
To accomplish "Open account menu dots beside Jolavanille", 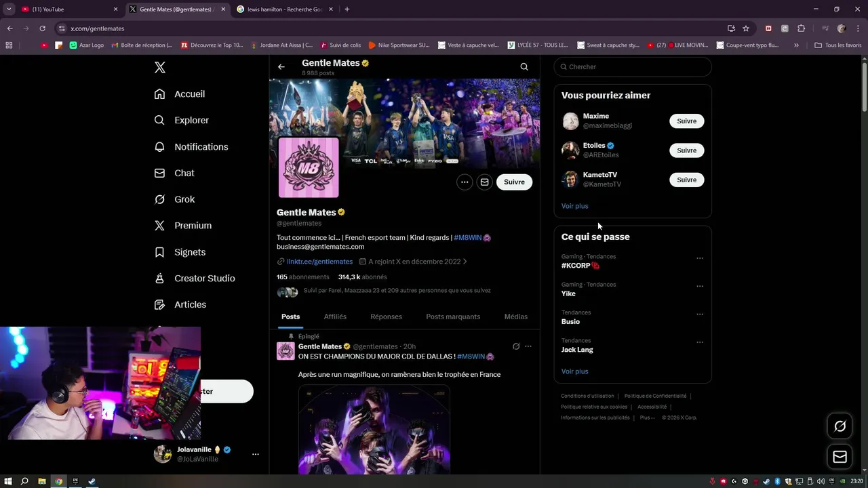I will [x=256, y=454].
